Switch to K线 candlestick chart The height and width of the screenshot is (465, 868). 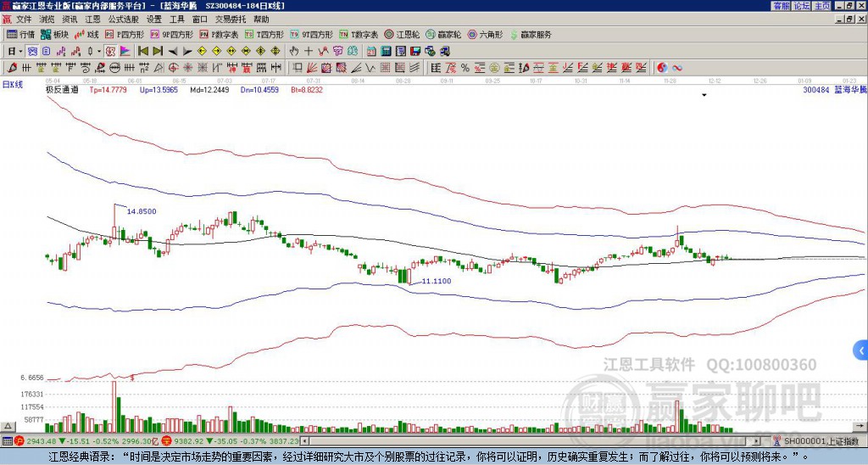(86, 34)
